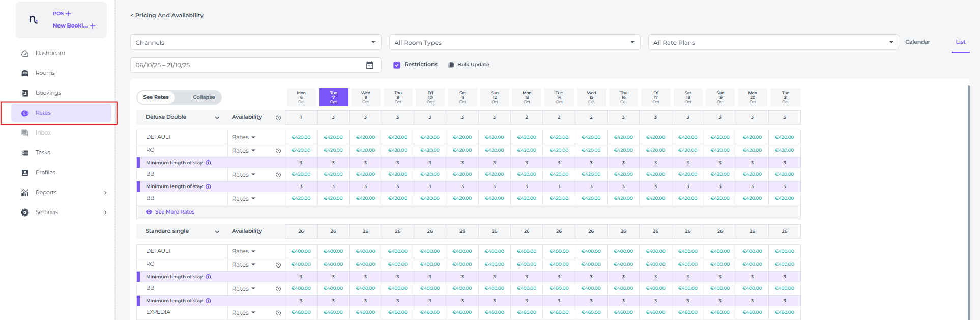Click info icon on first Minimum length of stay
This screenshot has width=980, height=320.
208,163
